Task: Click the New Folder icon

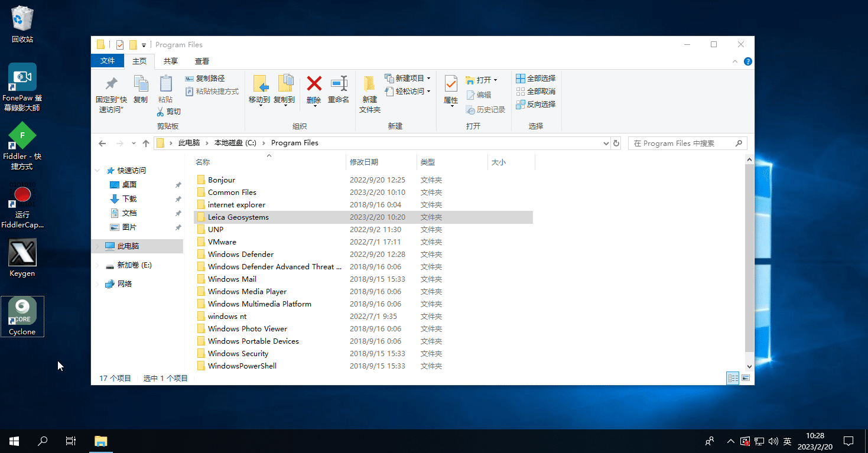Action: pyautogui.click(x=370, y=83)
